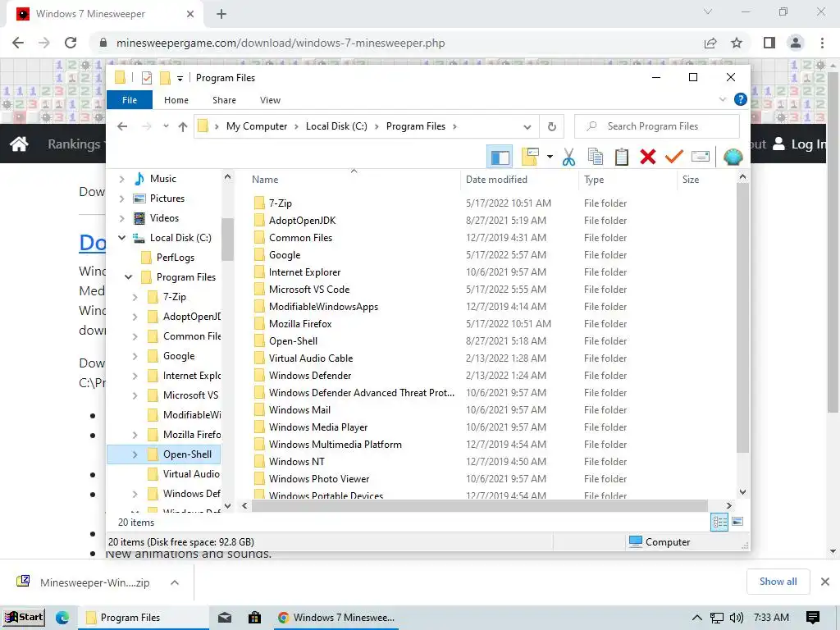The height and width of the screenshot is (630, 840).
Task: Click the Paste clipboard icon
Action: [622, 157]
